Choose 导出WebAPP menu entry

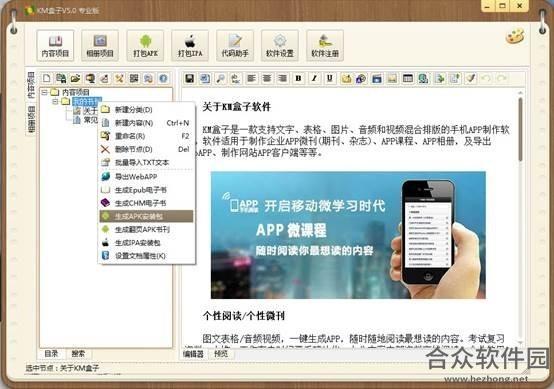(x=146, y=176)
